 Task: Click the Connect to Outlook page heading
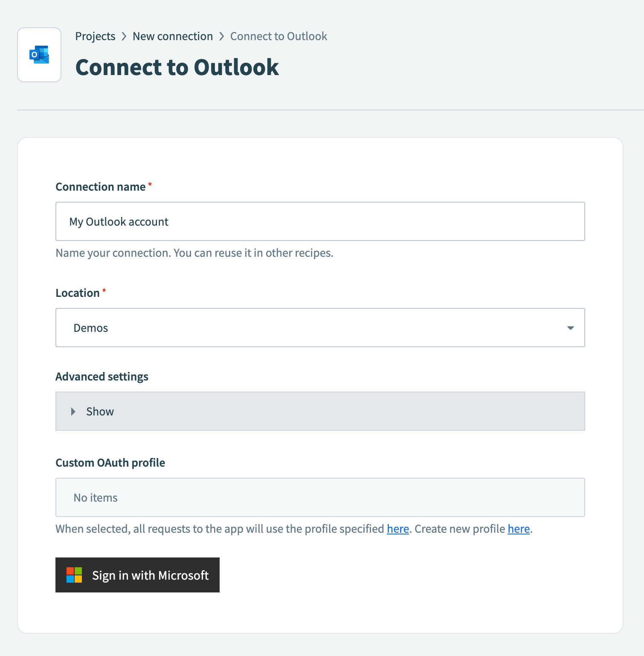(177, 67)
